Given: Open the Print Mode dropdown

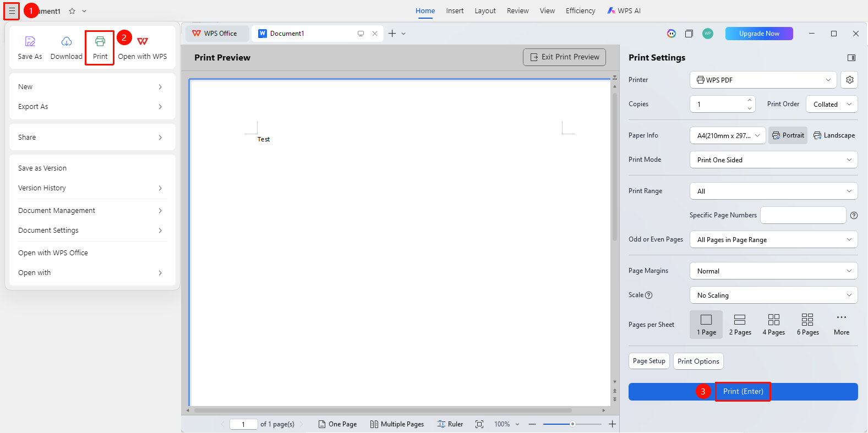Looking at the screenshot, I should (774, 160).
